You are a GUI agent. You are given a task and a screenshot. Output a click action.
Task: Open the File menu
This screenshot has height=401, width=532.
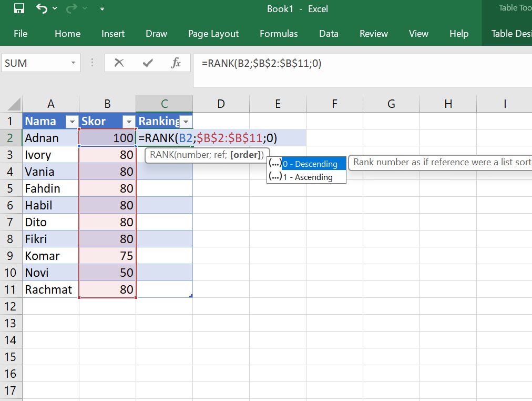coord(21,34)
